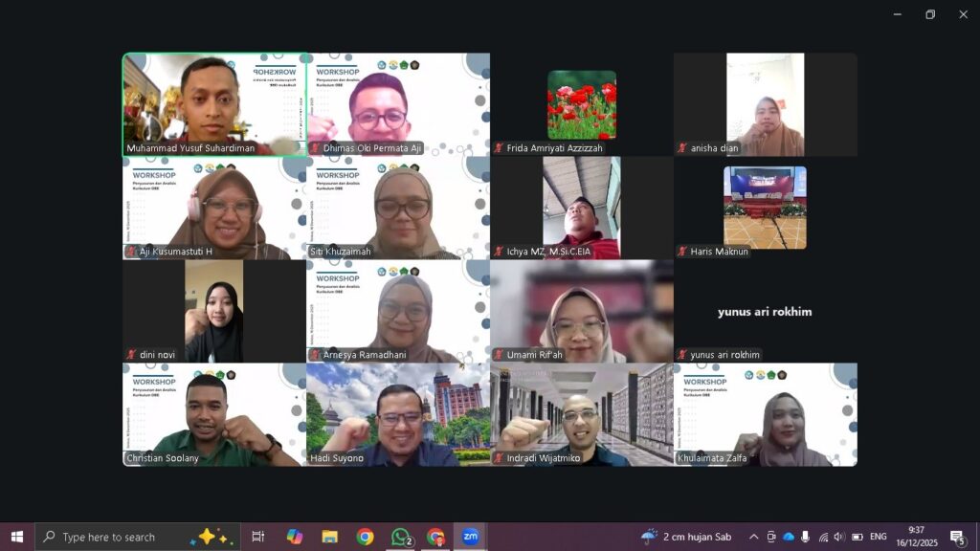
Task: Open the first Google Chrome taskbar icon
Action: point(365,537)
